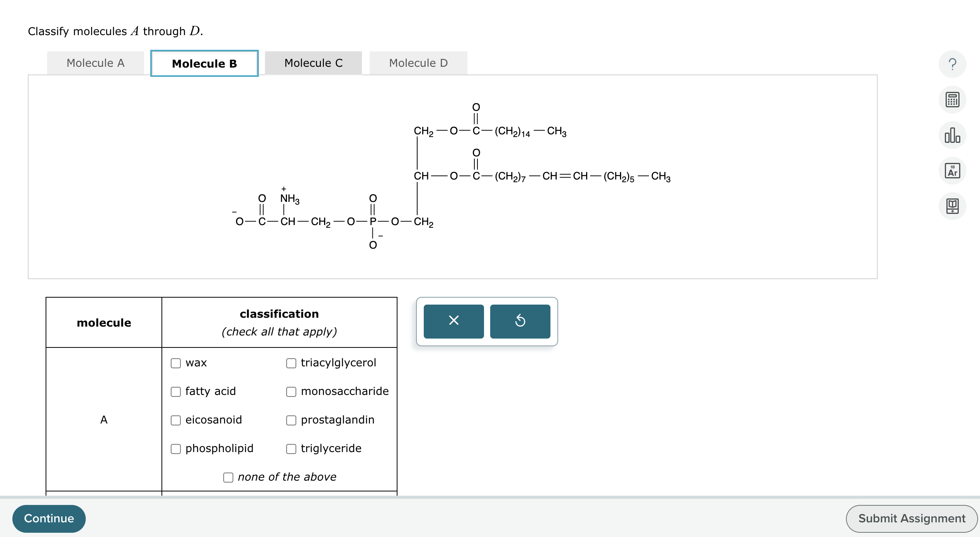Clear the answer using the X icon
980x537 pixels.
(x=453, y=321)
